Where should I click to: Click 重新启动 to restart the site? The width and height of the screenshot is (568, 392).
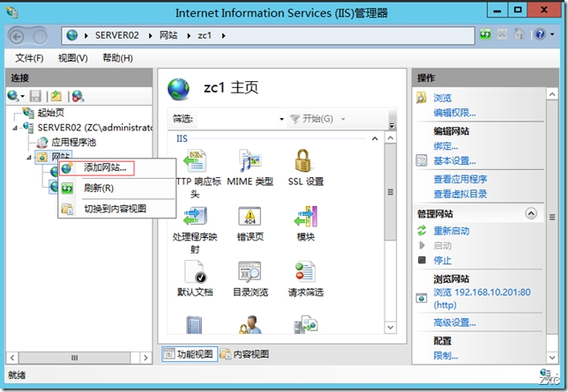(451, 231)
